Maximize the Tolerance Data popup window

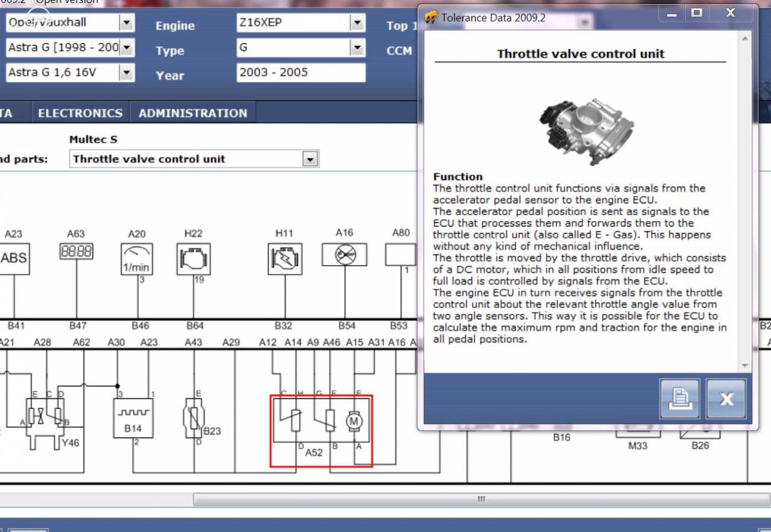click(x=697, y=13)
